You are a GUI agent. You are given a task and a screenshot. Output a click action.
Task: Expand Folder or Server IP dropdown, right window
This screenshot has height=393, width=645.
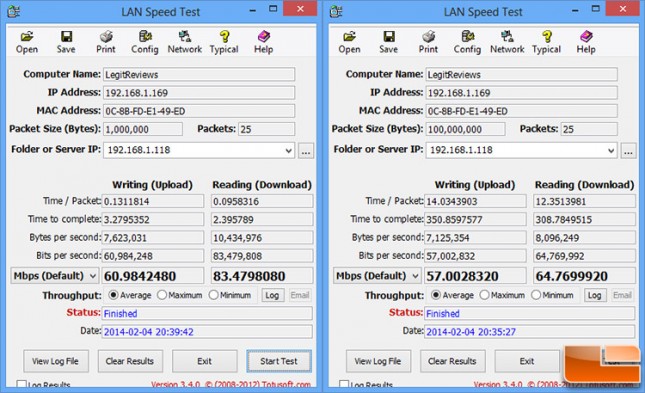pos(611,151)
